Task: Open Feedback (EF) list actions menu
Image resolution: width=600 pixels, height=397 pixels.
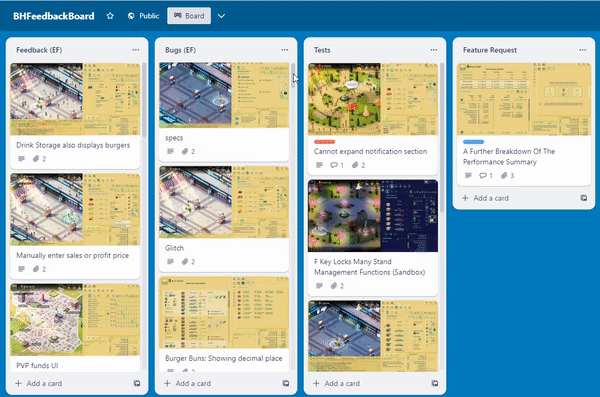Action: pyautogui.click(x=136, y=50)
